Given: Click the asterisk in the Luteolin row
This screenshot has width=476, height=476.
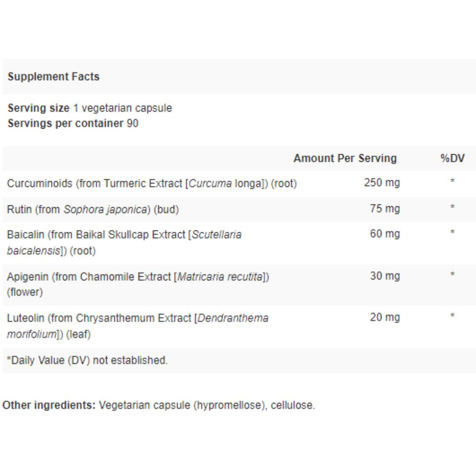Looking at the screenshot, I should (x=452, y=316).
